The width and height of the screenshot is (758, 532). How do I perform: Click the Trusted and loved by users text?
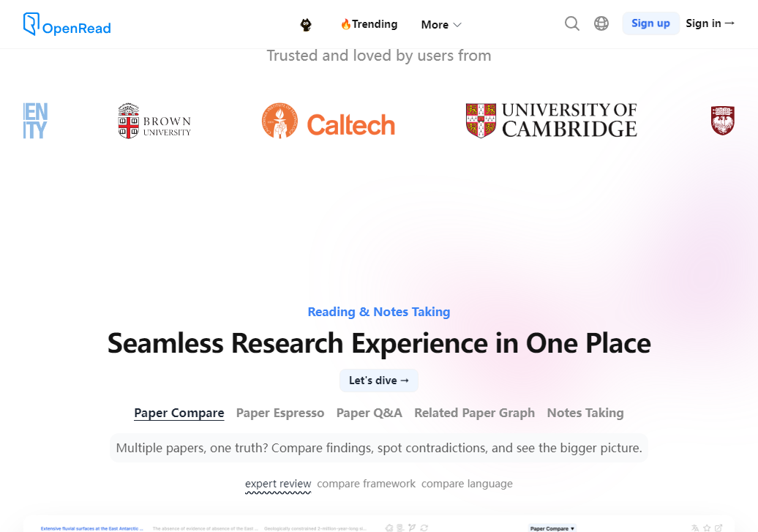tap(379, 56)
